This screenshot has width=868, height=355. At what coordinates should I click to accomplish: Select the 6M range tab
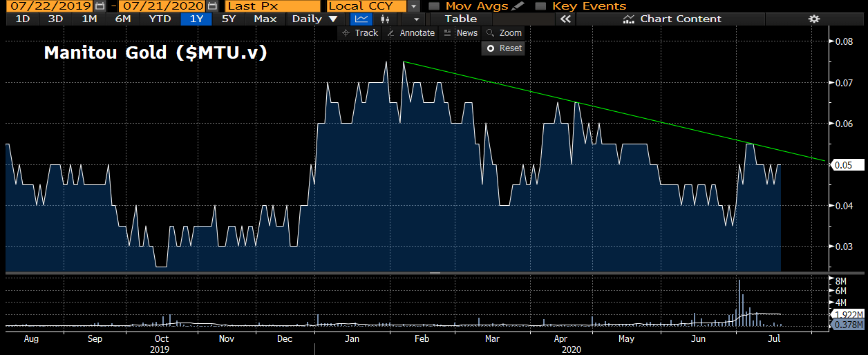pos(123,19)
